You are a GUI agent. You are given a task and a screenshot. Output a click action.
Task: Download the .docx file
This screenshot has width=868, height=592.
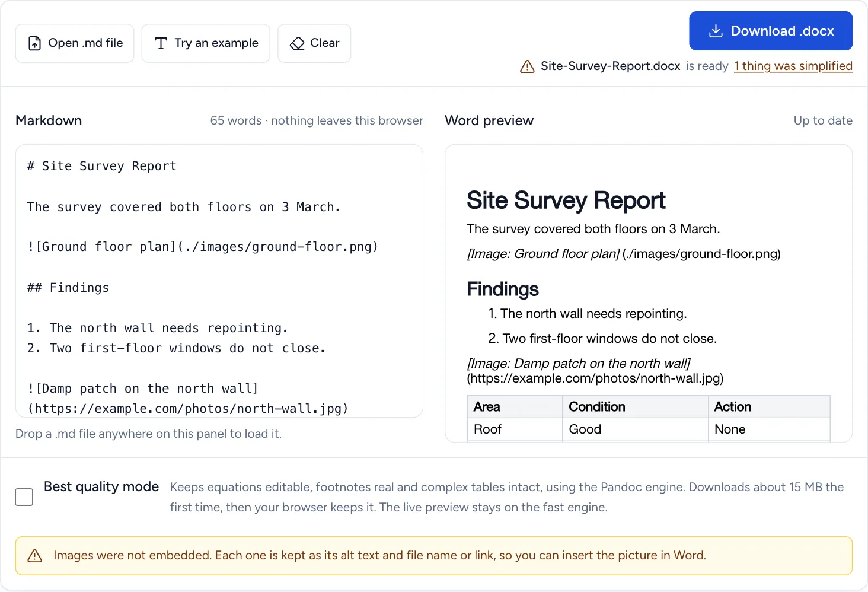[771, 31]
